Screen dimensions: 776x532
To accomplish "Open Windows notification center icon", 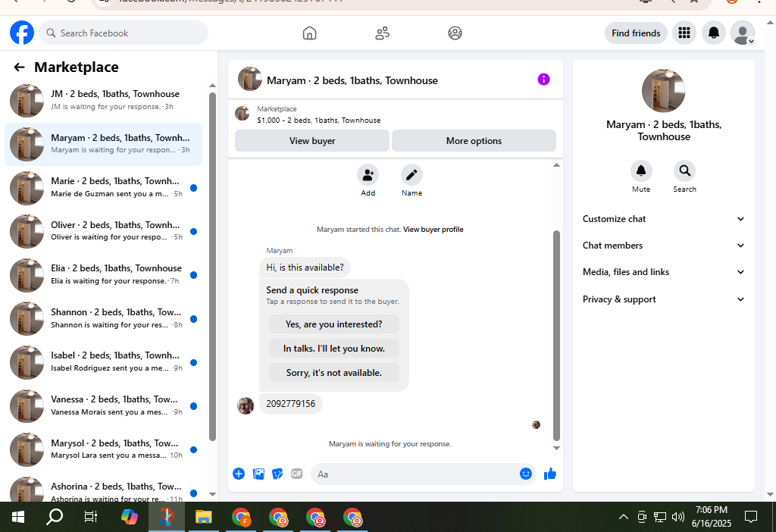I will [751, 517].
